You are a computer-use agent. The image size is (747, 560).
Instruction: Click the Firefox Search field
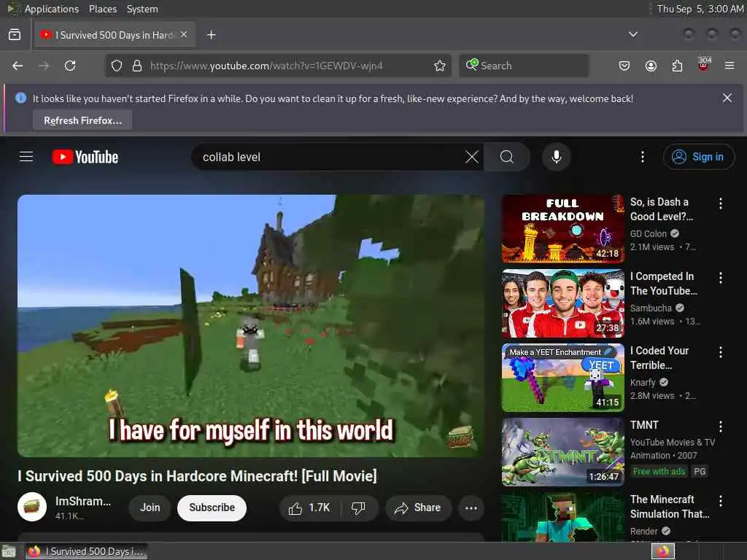(524, 66)
